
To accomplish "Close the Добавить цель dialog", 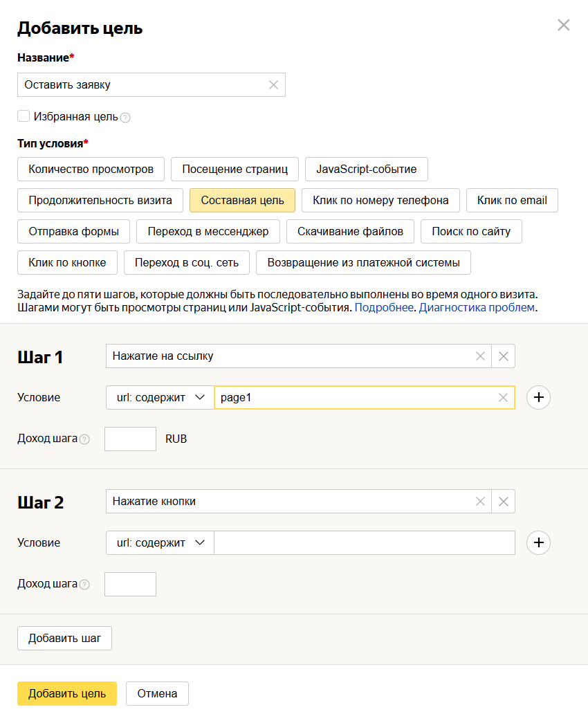I will 564,26.
